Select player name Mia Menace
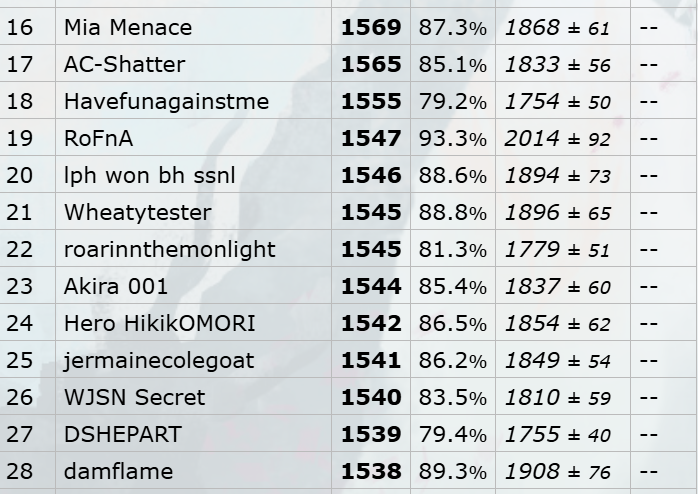The image size is (698, 494). point(128,27)
